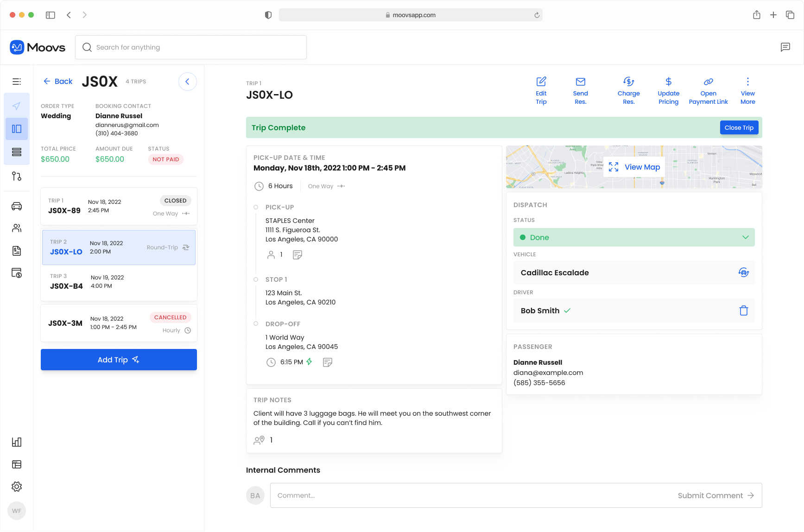Open the Contacts sidebar icon

click(17, 228)
